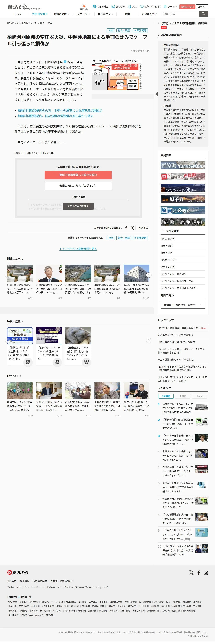The width and height of the screenshot is (215, 644).
Task: Share this article on Facebook
Action: point(126,228)
